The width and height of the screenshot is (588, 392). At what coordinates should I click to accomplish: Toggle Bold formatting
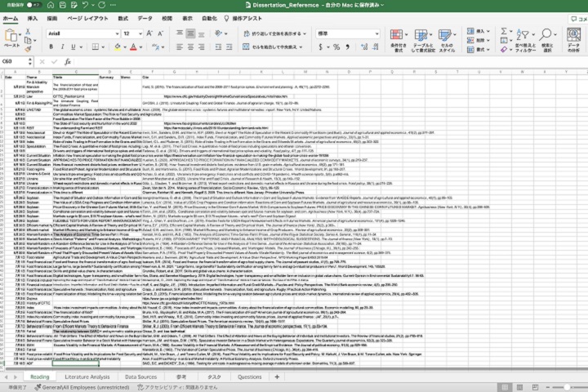pos(51,47)
